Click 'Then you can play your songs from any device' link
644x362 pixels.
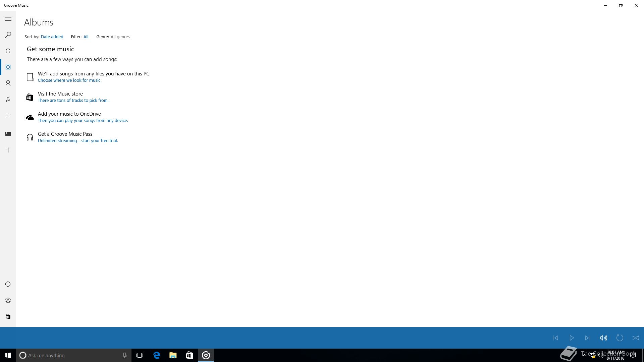tap(83, 121)
